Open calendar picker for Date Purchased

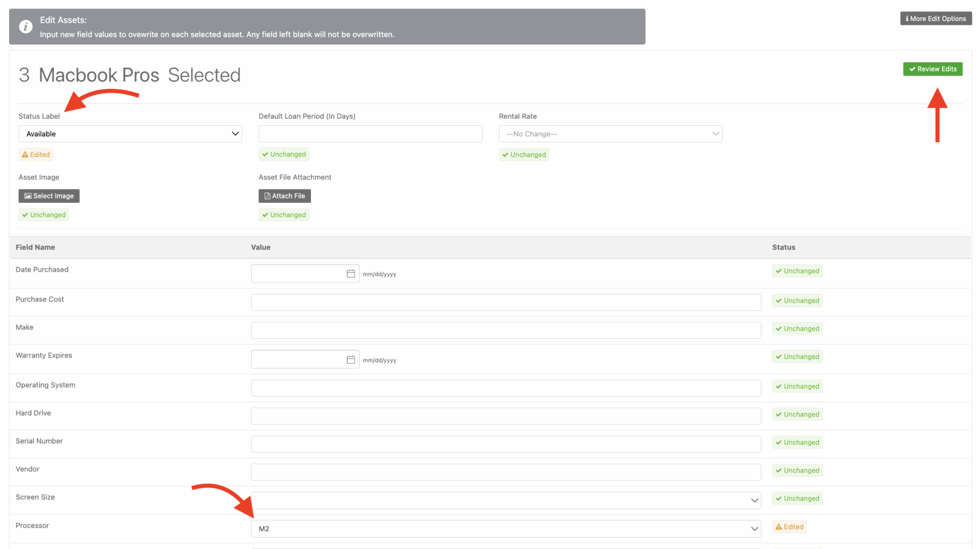point(351,274)
